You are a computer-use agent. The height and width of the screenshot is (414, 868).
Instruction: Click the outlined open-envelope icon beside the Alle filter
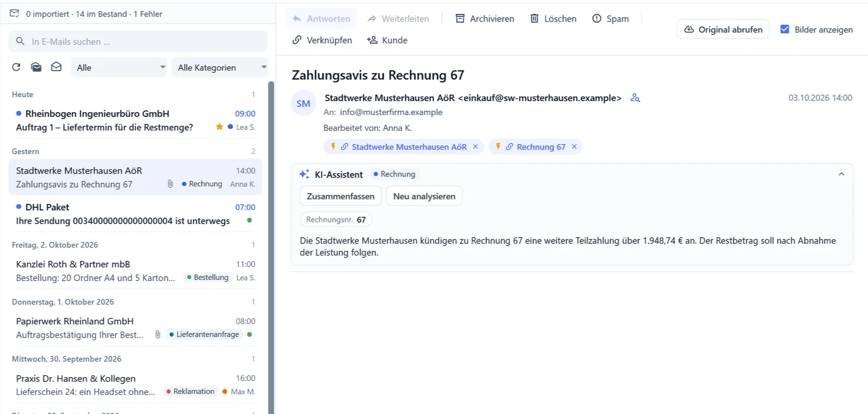point(56,67)
